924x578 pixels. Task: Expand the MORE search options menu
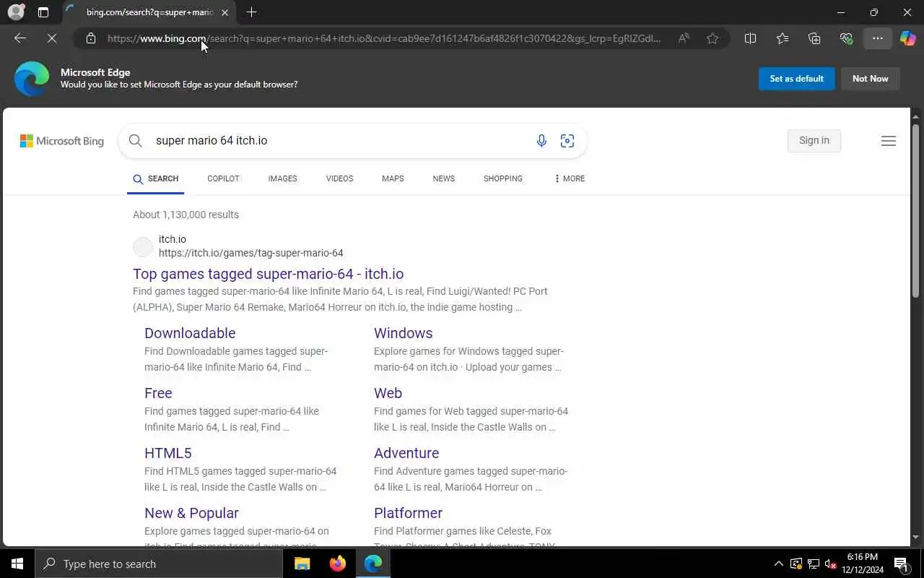pos(570,178)
